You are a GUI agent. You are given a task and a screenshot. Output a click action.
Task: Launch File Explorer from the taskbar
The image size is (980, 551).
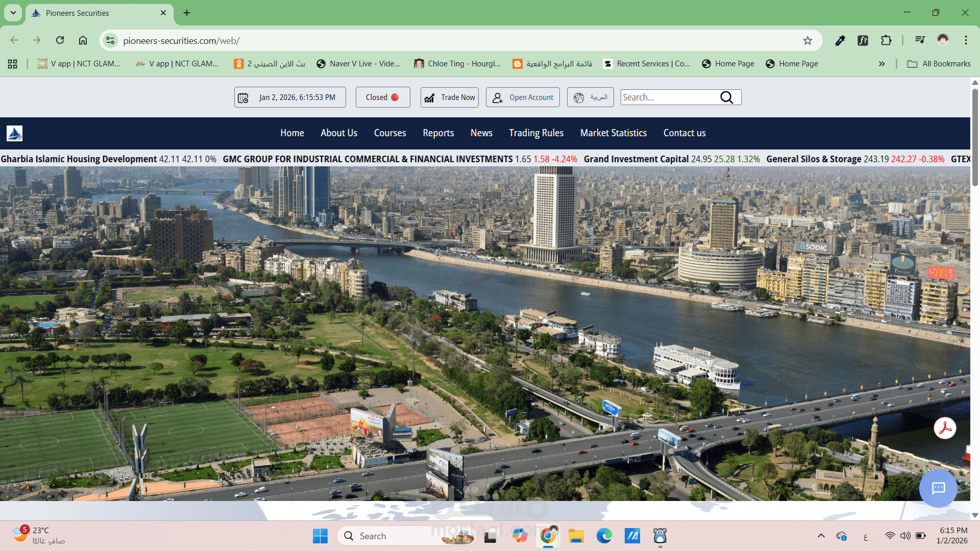(x=576, y=536)
